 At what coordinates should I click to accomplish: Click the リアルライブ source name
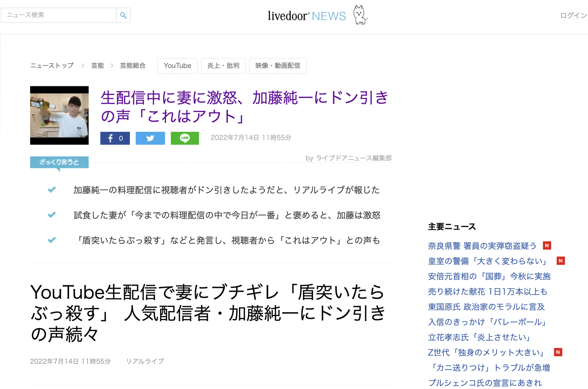point(145,361)
